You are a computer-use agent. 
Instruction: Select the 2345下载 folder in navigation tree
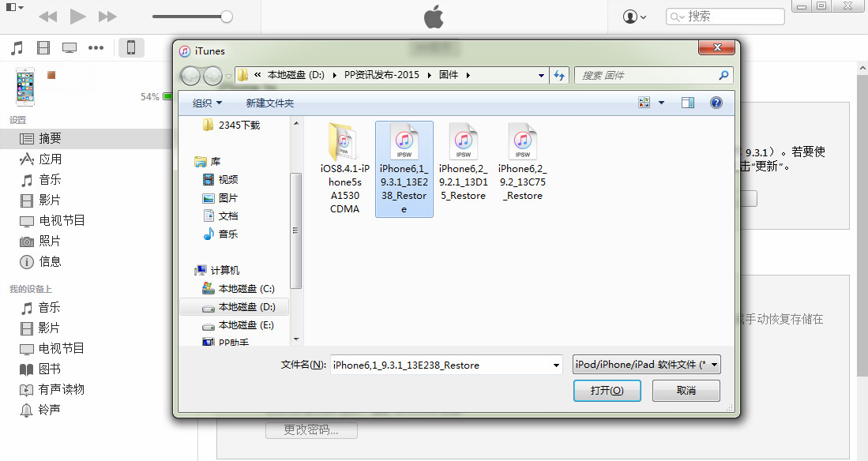pos(232,125)
